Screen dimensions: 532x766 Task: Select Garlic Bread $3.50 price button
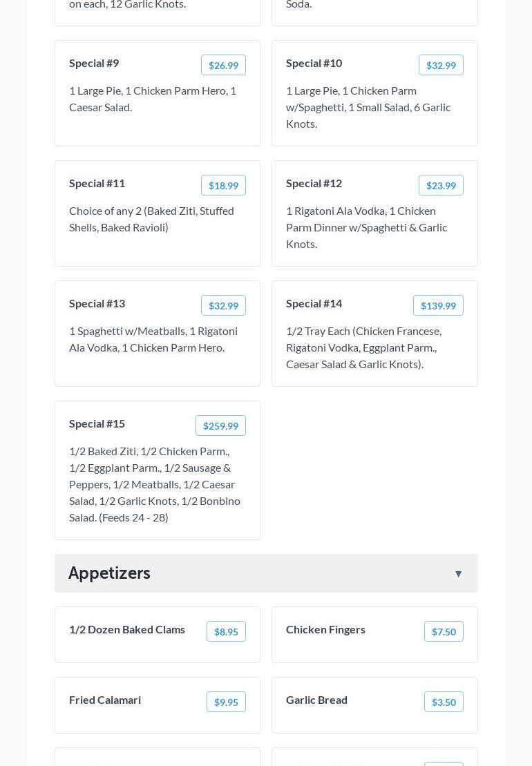coord(444,702)
